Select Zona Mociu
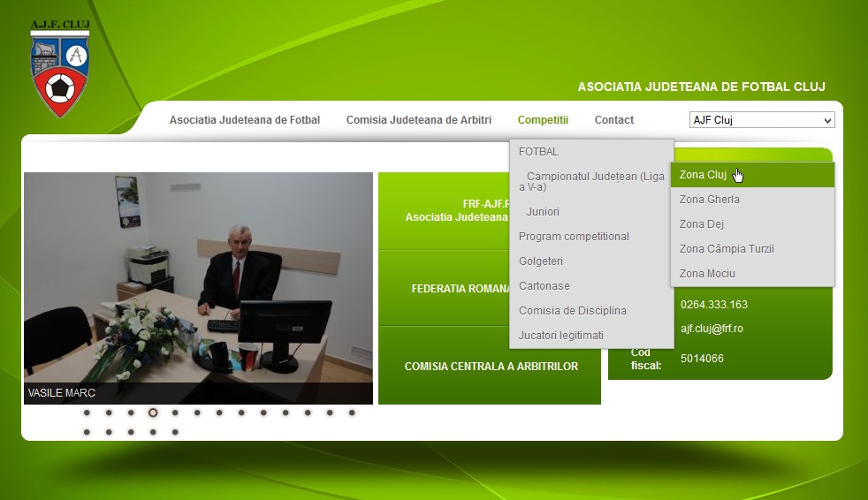The image size is (868, 500). click(752, 274)
